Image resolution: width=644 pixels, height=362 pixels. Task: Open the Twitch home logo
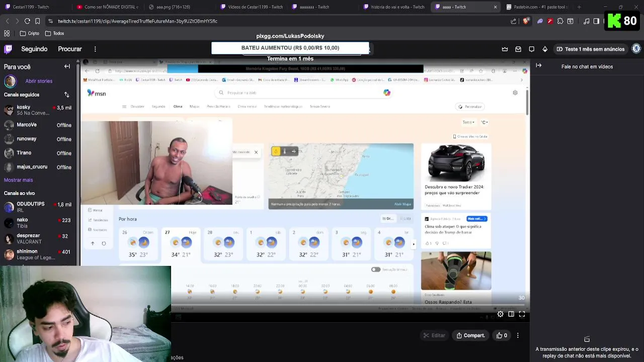click(8, 49)
